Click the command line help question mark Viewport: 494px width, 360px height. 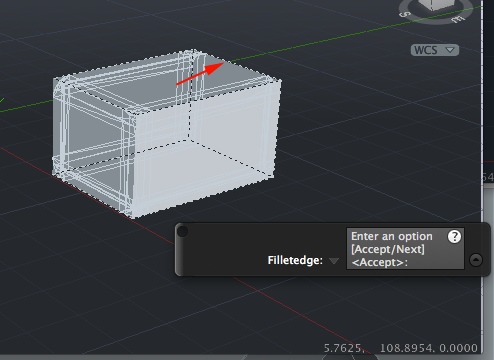pos(454,236)
